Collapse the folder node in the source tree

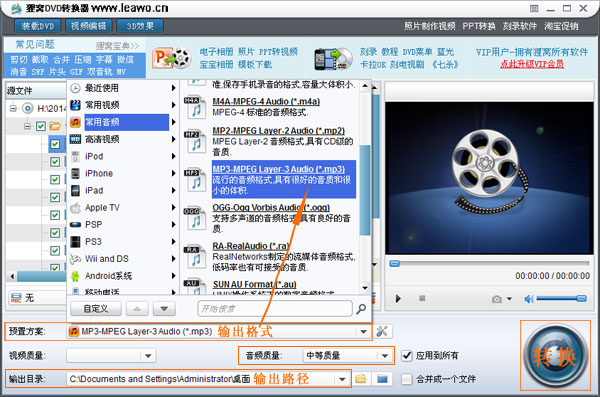coord(27,126)
